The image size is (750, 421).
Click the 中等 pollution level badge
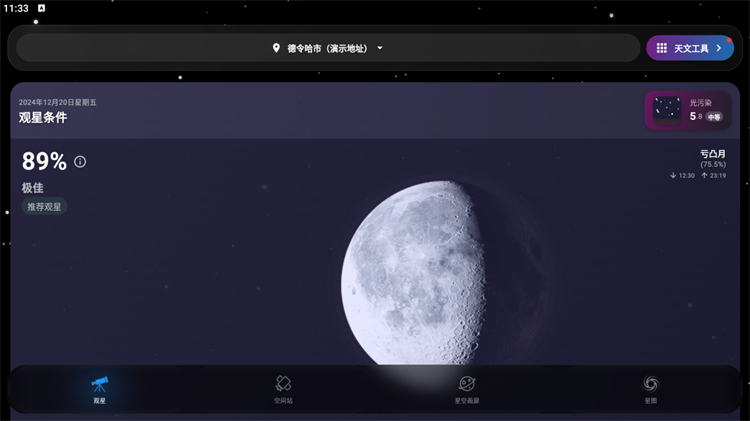coord(714,117)
